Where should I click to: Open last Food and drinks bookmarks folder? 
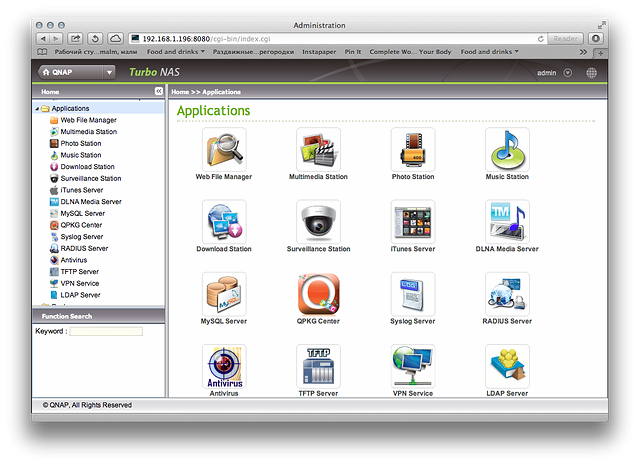point(490,52)
